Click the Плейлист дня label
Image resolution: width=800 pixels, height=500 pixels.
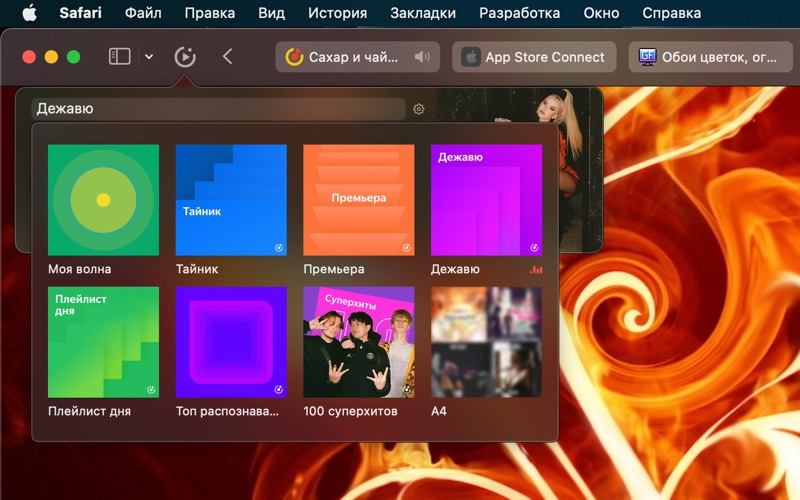coord(89,411)
